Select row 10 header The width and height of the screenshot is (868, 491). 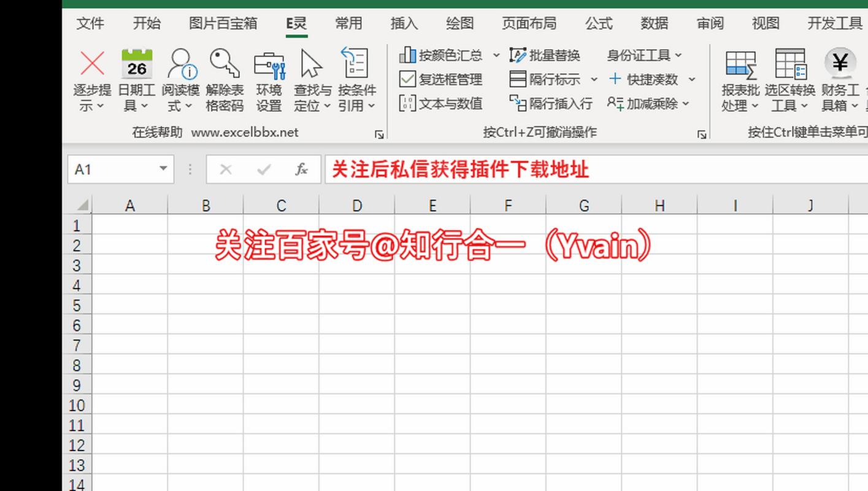pyautogui.click(x=77, y=406)
